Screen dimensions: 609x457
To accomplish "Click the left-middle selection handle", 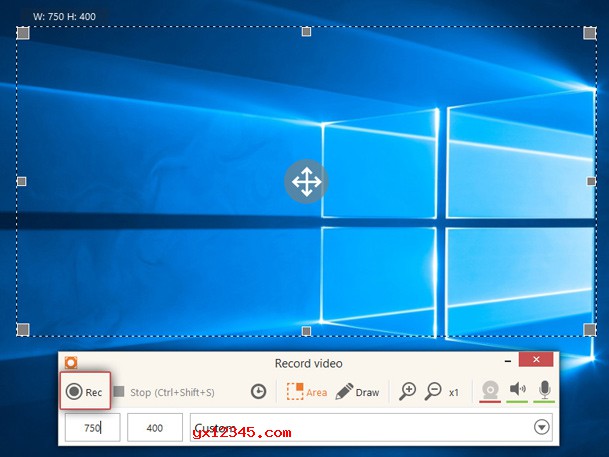I will point(22,181).
